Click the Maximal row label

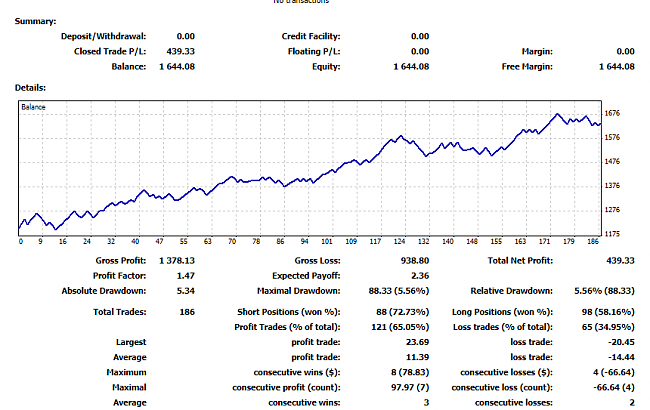(x=129, y=388)
